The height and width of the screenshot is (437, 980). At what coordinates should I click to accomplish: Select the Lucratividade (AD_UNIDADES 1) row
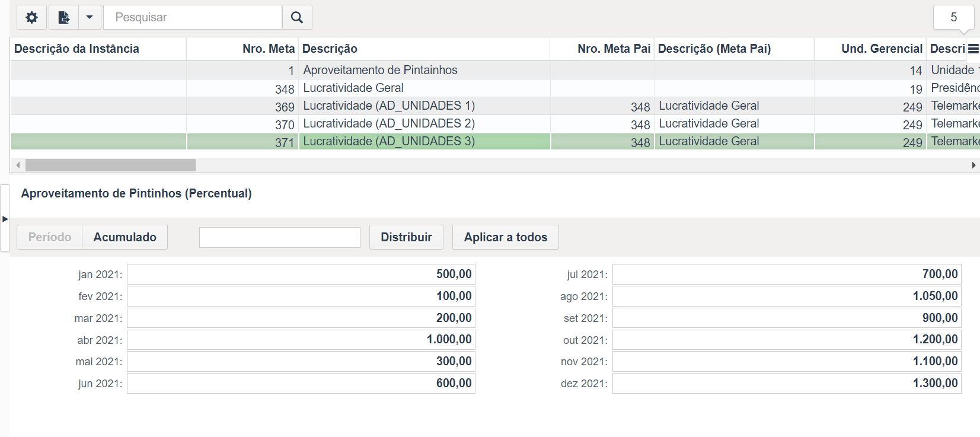[x=495, y=106]
